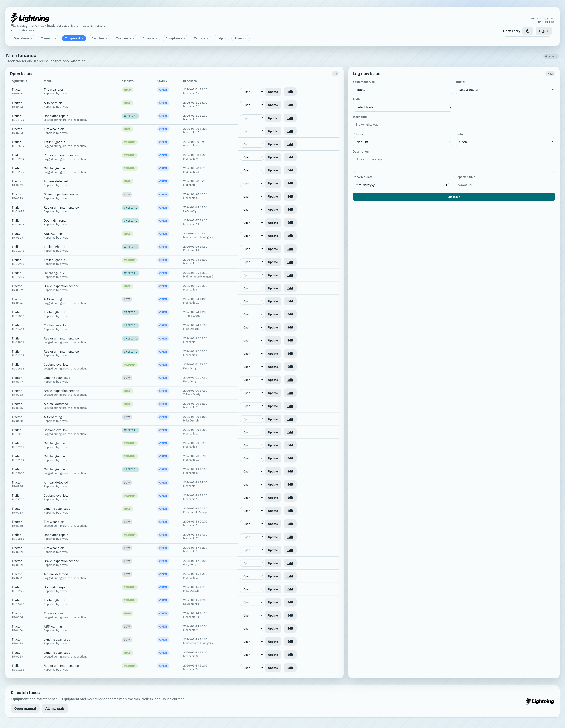
Task: Open the Admin menu
Action: click(x=240, y=38)
